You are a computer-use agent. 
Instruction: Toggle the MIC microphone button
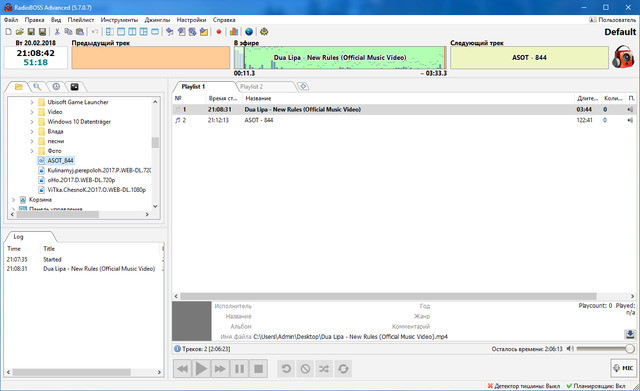pos(623,368)
